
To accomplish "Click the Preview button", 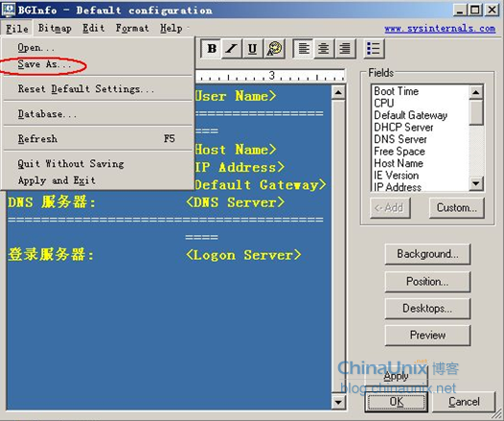I will tap(427, 335).
